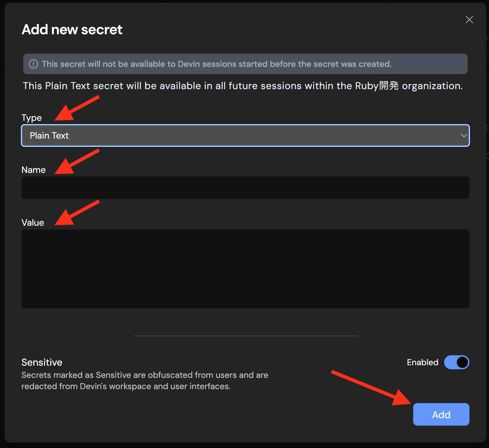This screenshot has width=489, height=448.
Task: Click the Plain Text label in the selector
Action: (49, 135)
